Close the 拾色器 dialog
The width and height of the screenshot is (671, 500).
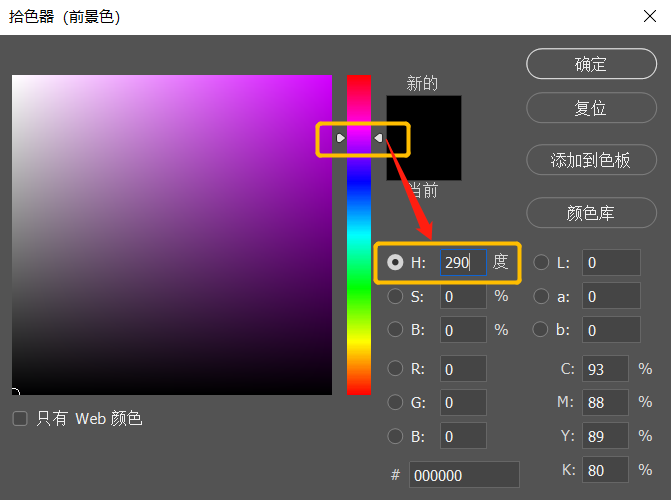click(x=650, y=16)
